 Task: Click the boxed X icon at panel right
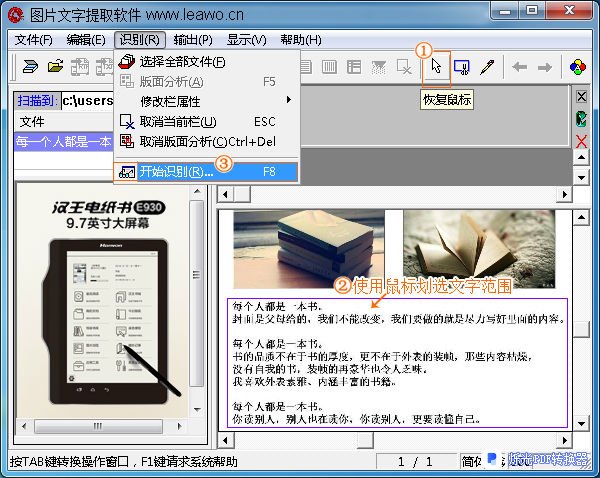(581, 96)
